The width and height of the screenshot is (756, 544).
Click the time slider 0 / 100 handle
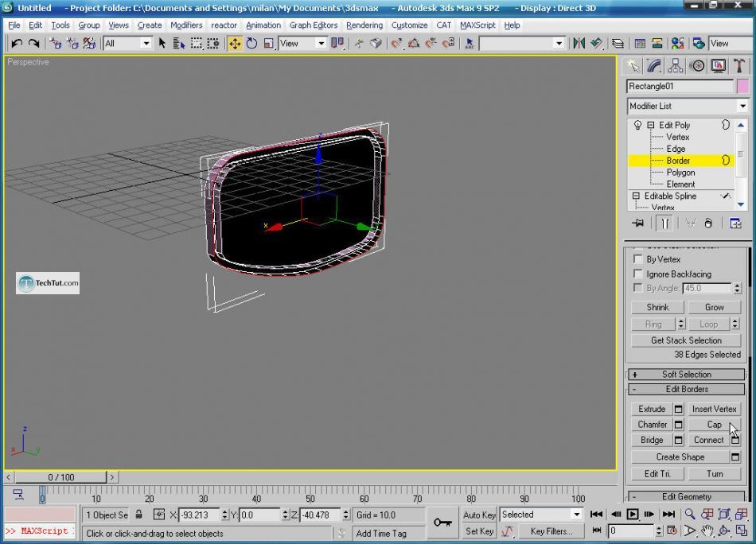pyautogui.click(x=60, y=477)
